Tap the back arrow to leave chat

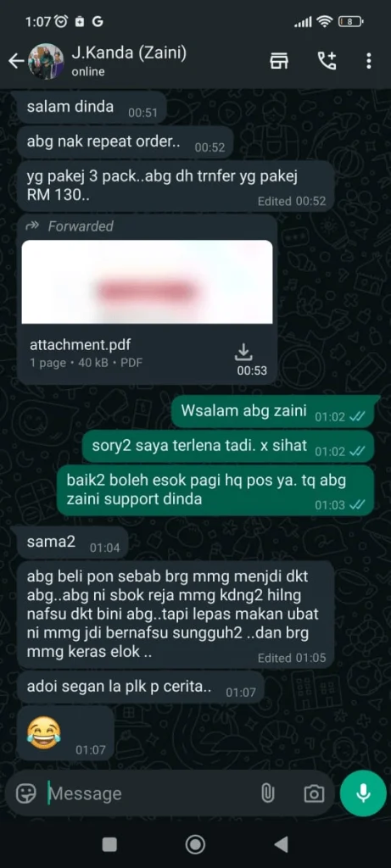(15, 61)
